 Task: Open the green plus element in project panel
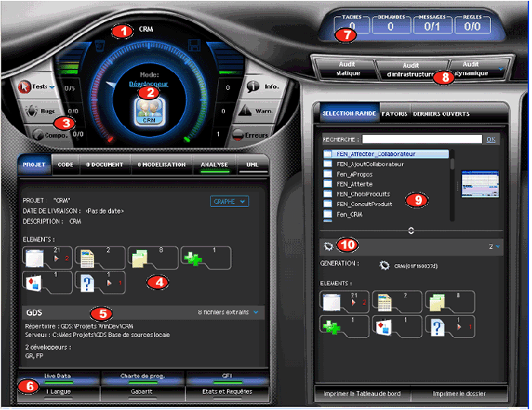click(x=192, y=259)
